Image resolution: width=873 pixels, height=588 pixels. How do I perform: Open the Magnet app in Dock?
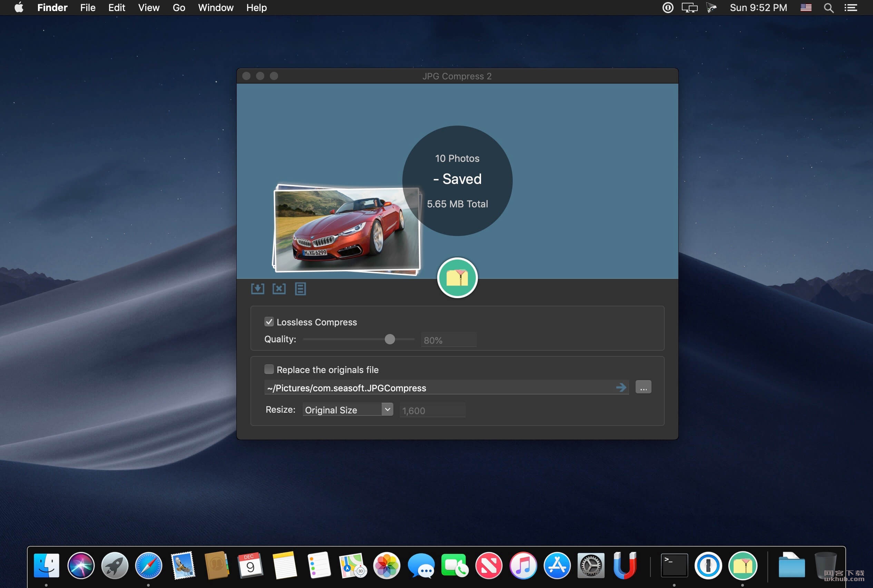625,565
